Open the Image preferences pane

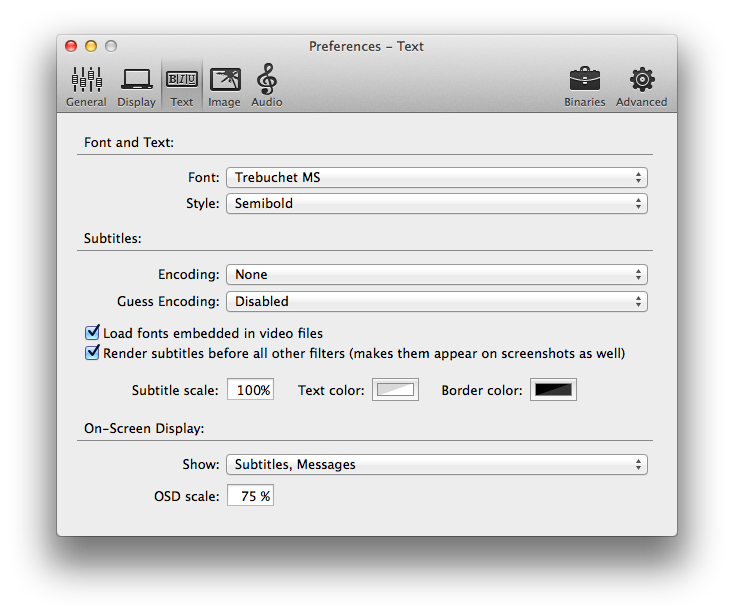pos(224,86)
